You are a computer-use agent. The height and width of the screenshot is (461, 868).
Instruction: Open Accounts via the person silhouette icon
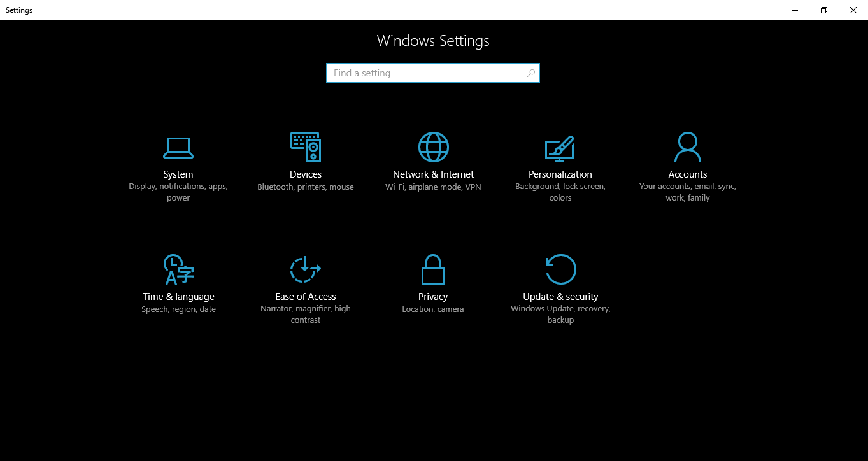[688, 147]
